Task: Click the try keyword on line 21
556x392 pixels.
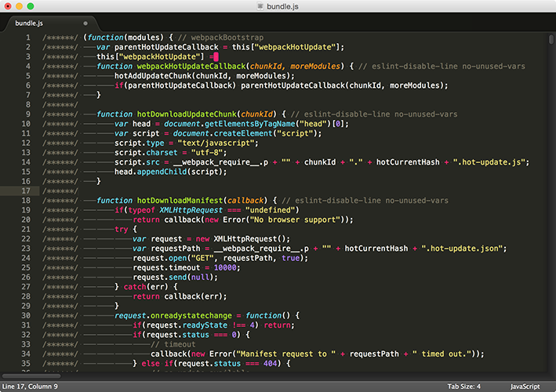Action: (x=122, y=229)
